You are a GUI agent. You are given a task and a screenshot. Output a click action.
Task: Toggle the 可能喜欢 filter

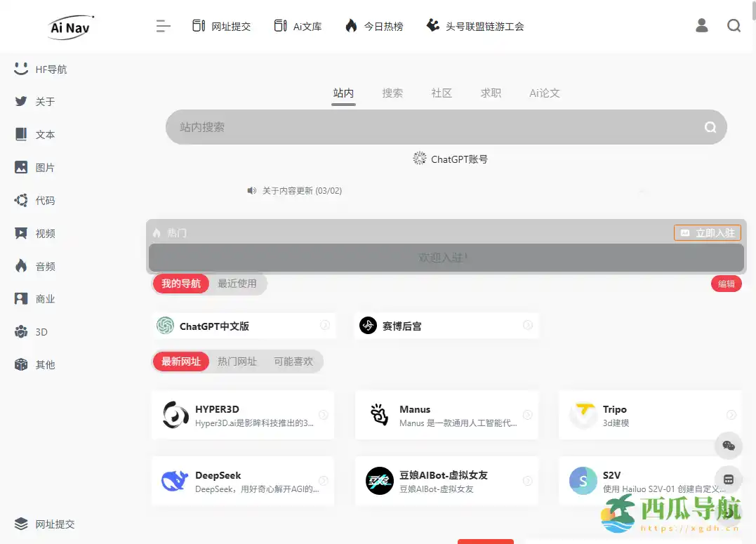pos(294,361)
